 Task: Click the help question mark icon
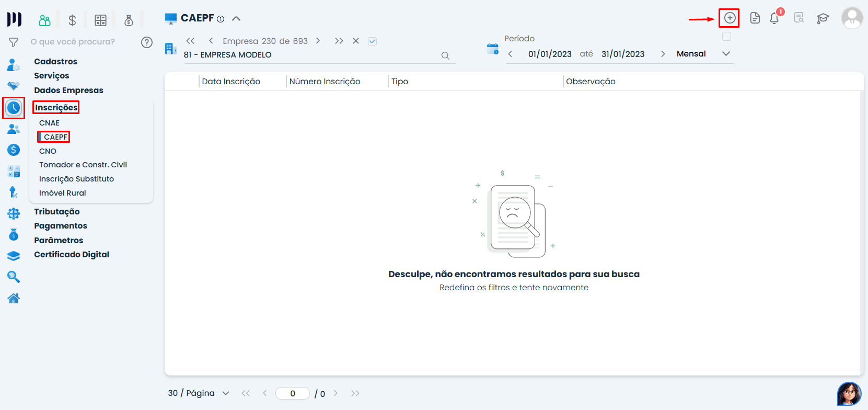click(x=147, y=42)
